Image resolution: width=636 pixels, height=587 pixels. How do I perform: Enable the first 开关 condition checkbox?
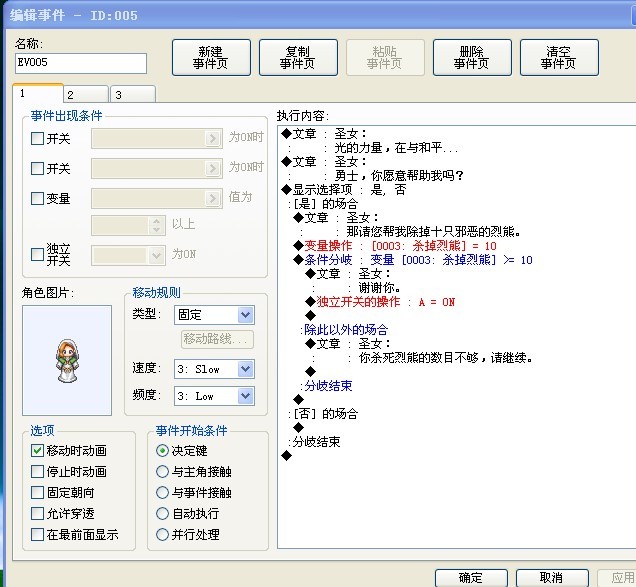[37, 139]
